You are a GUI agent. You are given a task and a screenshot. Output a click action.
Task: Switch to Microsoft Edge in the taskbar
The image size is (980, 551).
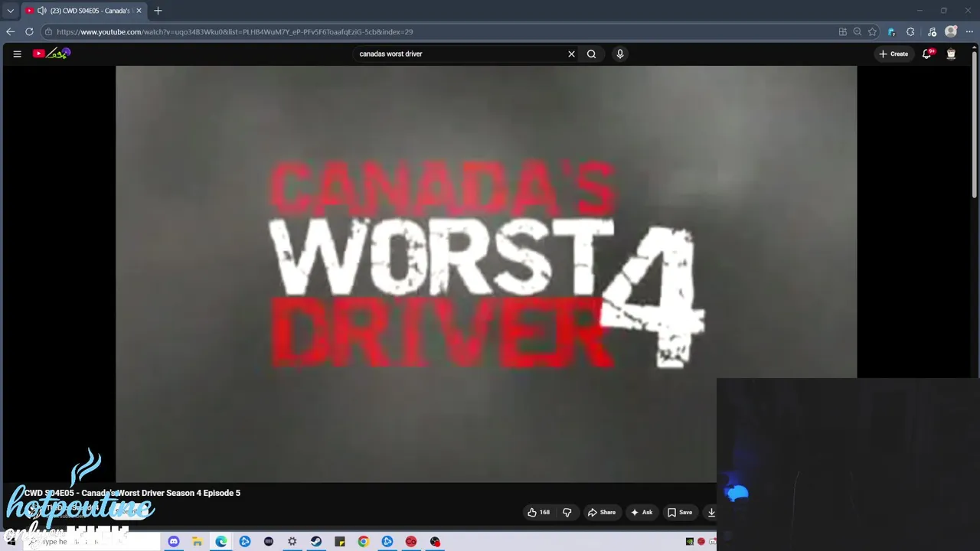(221, 542)
